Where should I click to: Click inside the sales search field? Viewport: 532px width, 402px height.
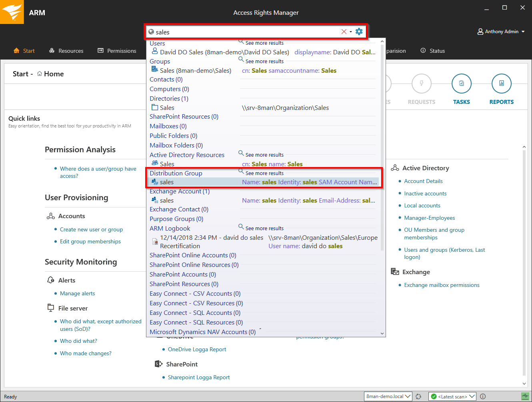pyautogui.click(x=244, y=32)
